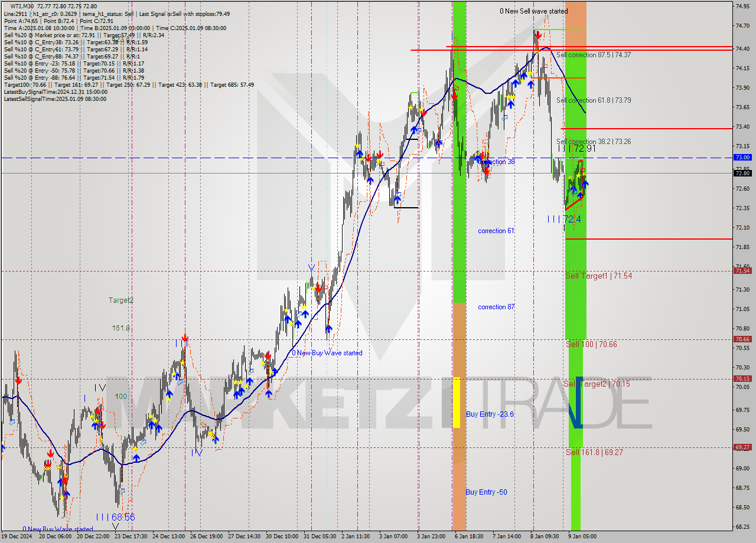Select the 'Sell correction 38.2 | 73.26' label
This screenshot has width=756, height=543.
(593, 142)
